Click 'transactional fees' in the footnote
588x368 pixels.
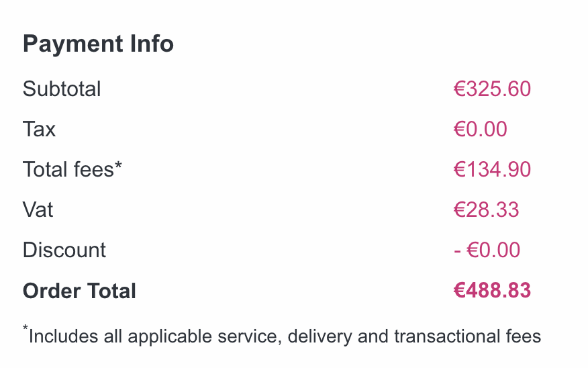468,336
